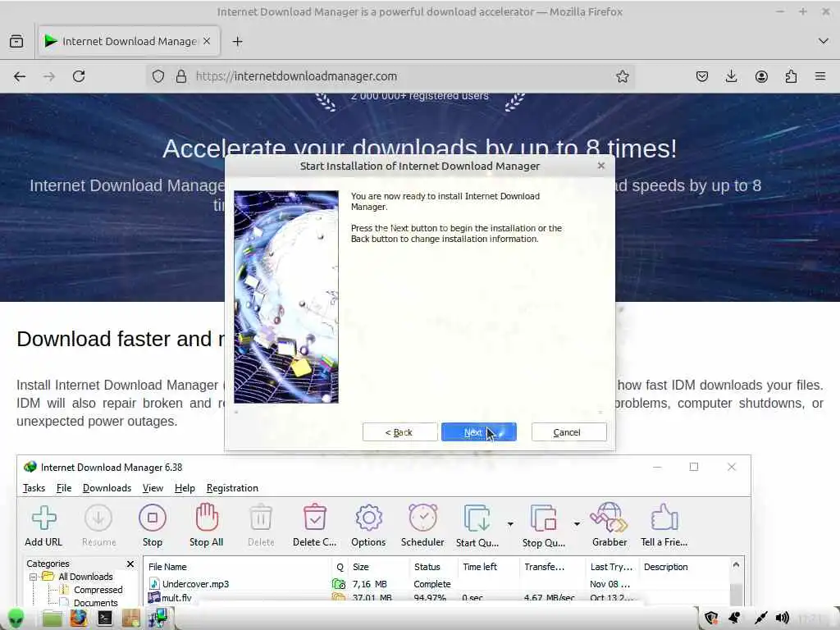Bookmark this page with the star
Image resolution: width=840 pixels, height=630 pixels.
click(622, 76)
